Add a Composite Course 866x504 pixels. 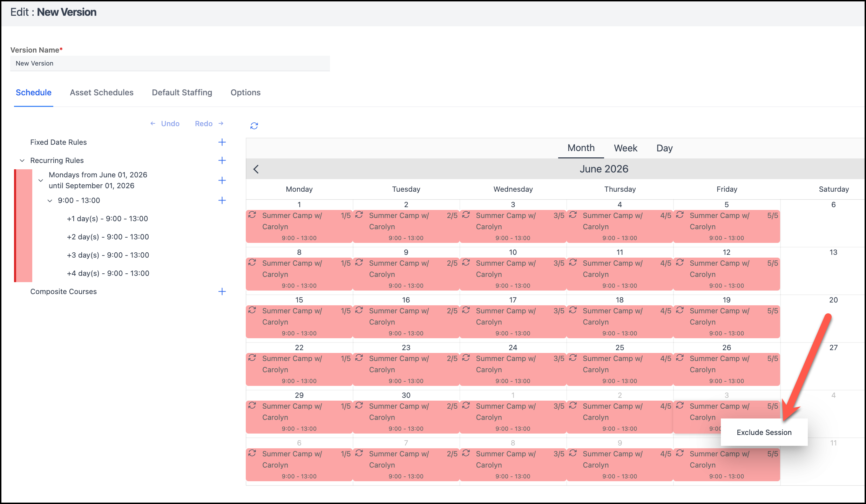pos(222,292)
